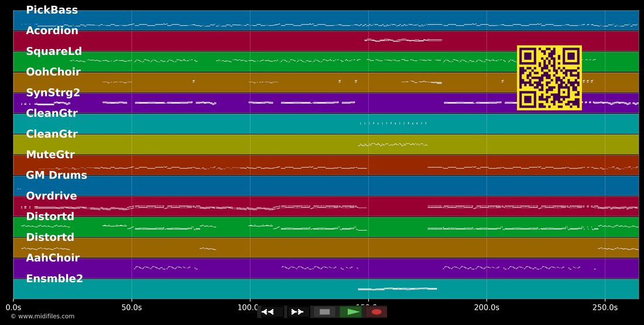Click the Ensmble2 note bar on teal track

pyautogui.click(x=397, y=289)
